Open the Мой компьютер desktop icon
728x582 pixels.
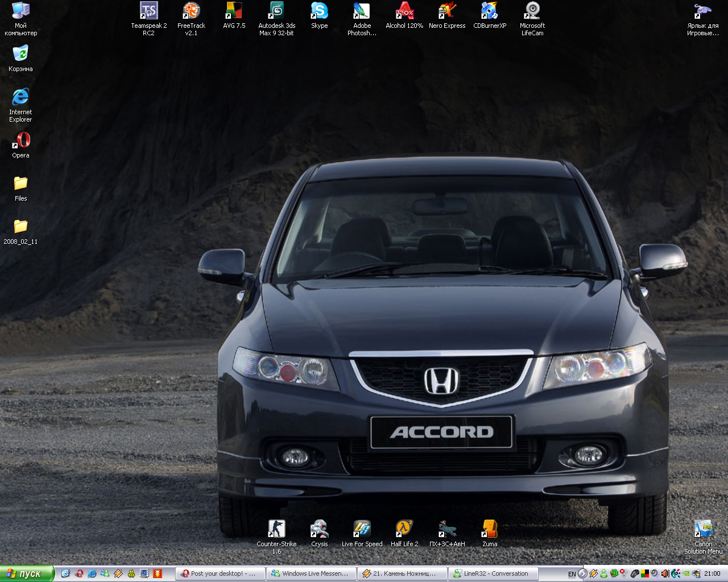click(20, 19)
